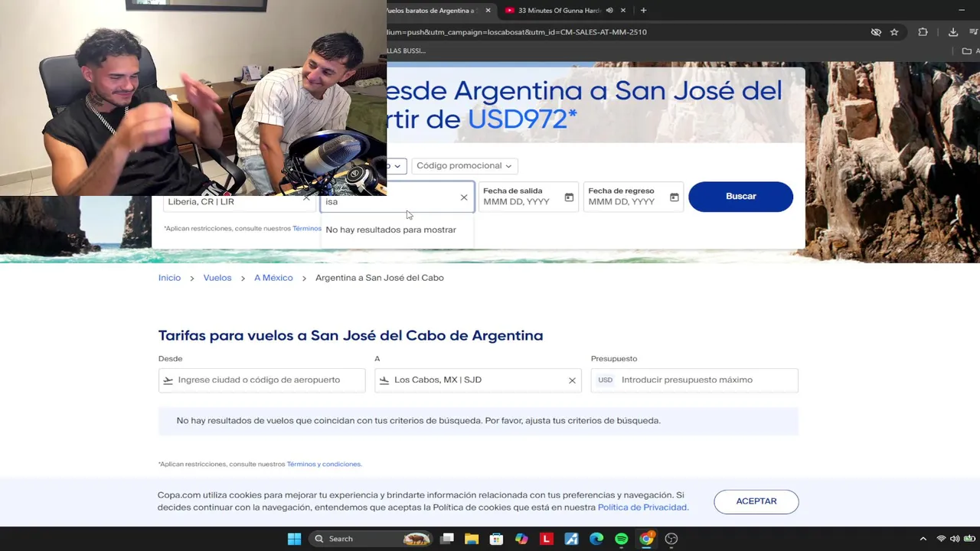Mute the YouTube tab via speaker icon
This screenshot has width=980, height=551.
point(609,11)
